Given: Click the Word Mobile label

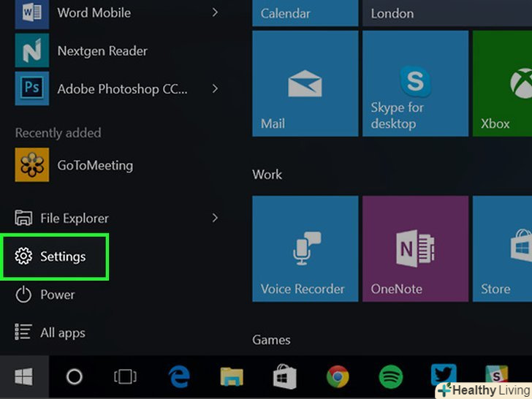Looking at the screenshot, I should pyautogui.click(x=94, y=13).
